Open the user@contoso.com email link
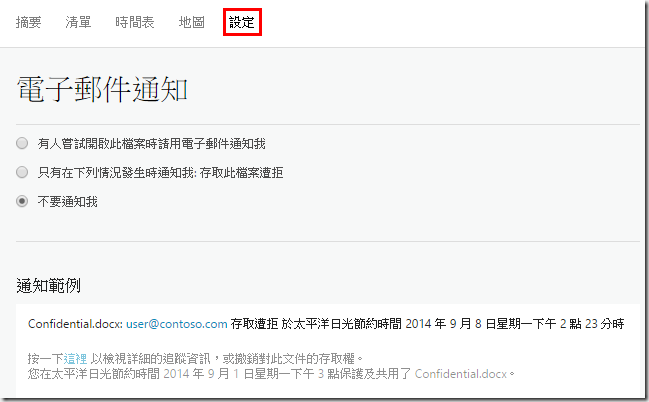649x402 pixels. [x=177, y=324]
